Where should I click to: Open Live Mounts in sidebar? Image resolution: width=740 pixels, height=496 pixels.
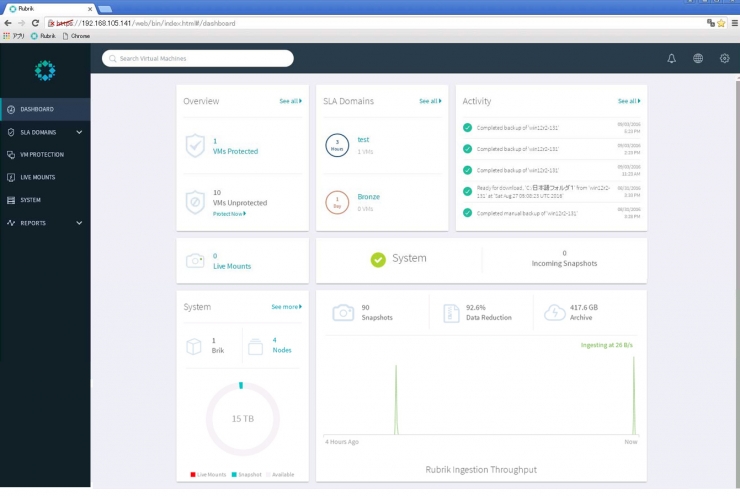point(38,177)
